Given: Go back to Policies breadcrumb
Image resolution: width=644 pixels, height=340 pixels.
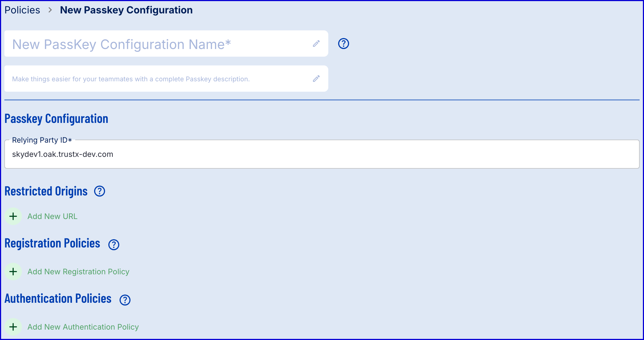Looking at the screenshot, I should click(22, 10).
